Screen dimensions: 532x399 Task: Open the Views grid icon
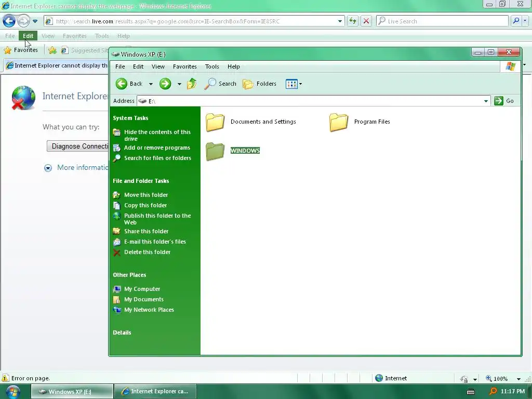[291, 84]
